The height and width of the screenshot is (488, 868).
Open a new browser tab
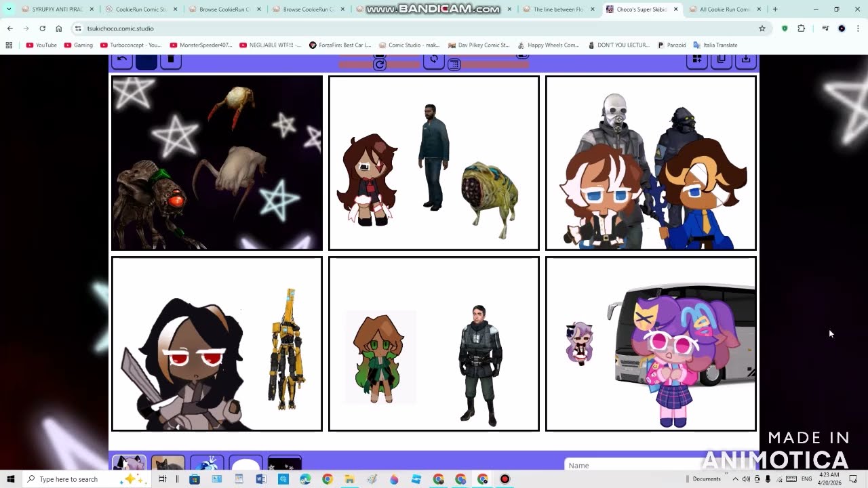pos(775,9)
